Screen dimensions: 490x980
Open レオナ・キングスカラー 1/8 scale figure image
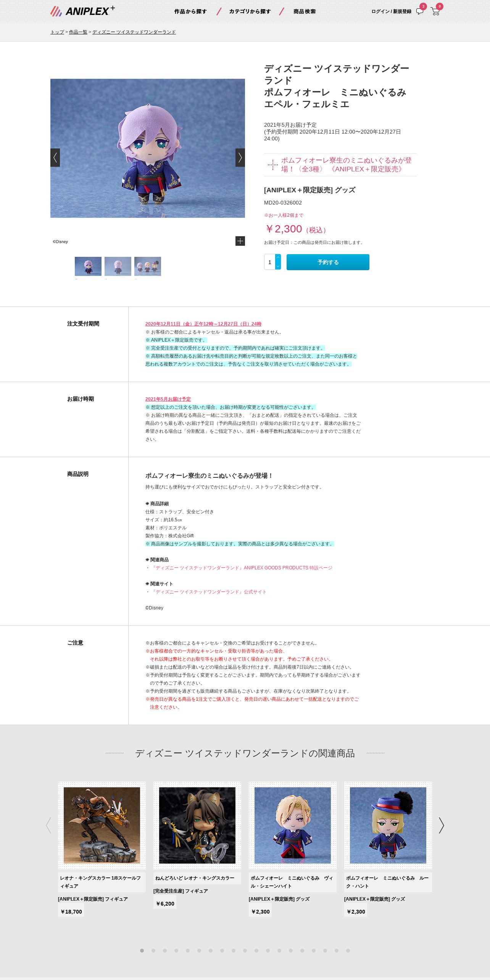(x=102, y=825)
